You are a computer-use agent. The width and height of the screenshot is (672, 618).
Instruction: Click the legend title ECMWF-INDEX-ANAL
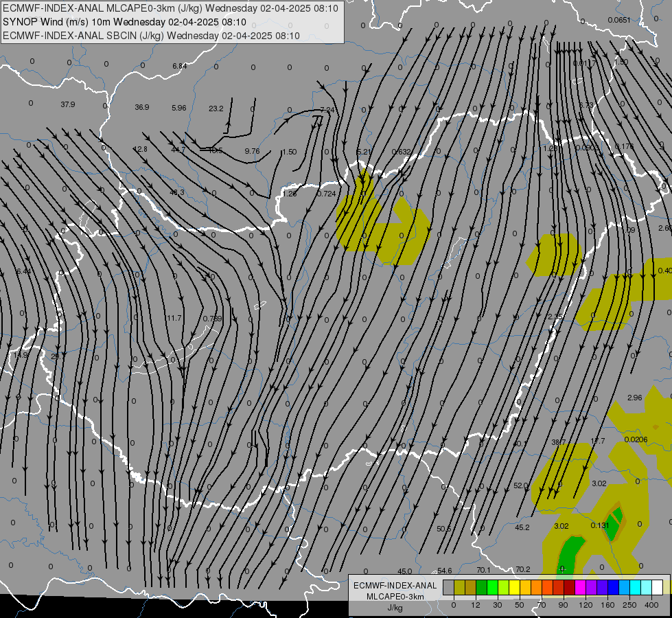pos(395,586)
